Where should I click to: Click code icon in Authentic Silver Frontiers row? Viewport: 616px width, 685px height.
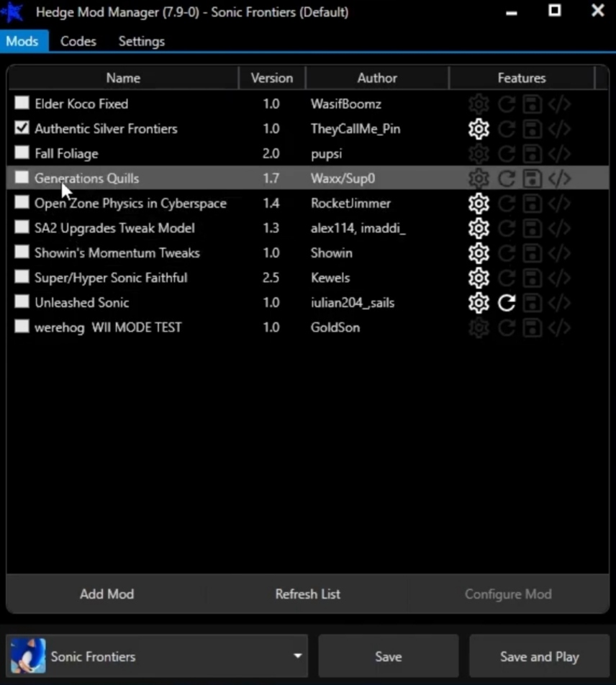pos(560,129)
